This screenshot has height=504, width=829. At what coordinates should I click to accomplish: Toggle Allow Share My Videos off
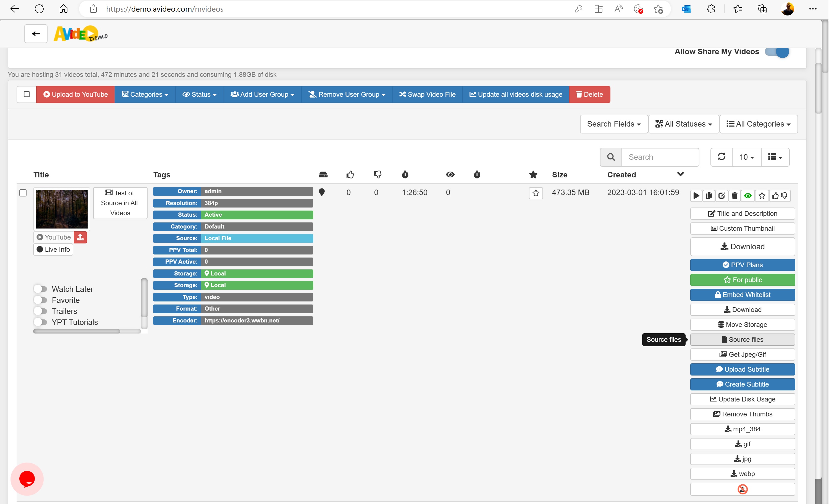coord(776,52)
